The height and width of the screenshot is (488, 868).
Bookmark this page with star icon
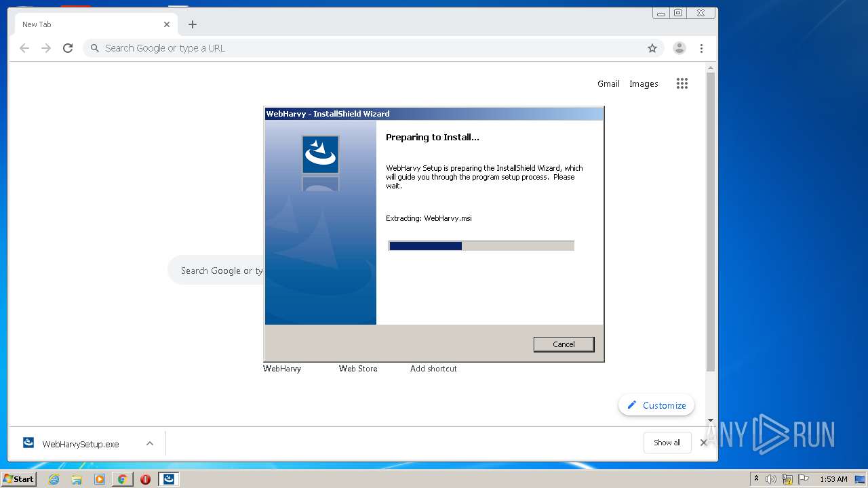[652, 48]
